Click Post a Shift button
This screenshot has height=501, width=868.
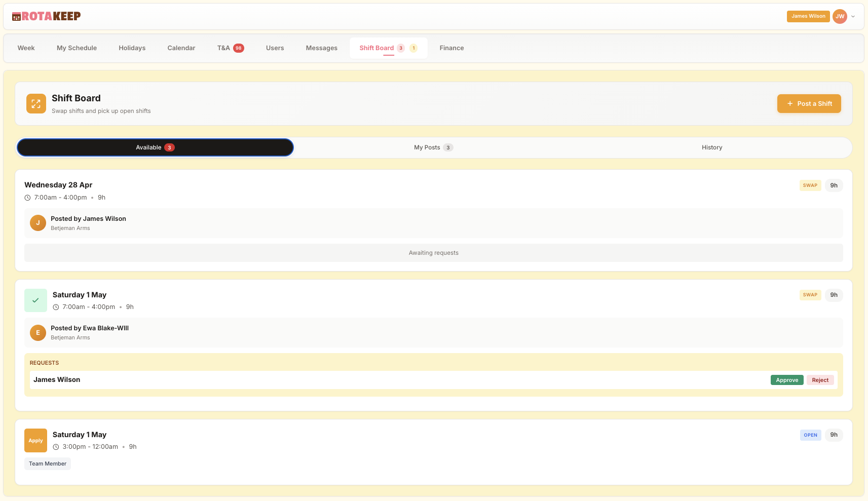click(x=809, y=104)
